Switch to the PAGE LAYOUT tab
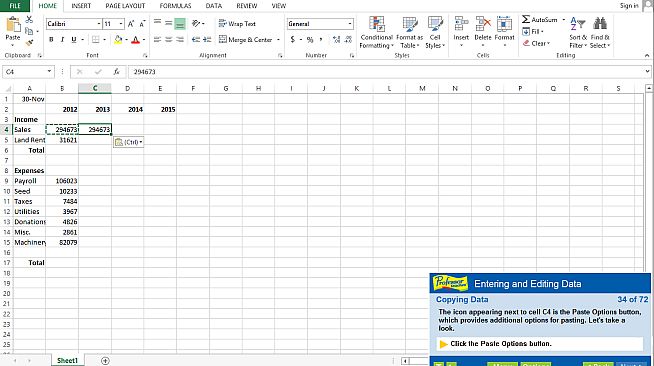Viewport: 654px width, 366px height. point(125,6)
